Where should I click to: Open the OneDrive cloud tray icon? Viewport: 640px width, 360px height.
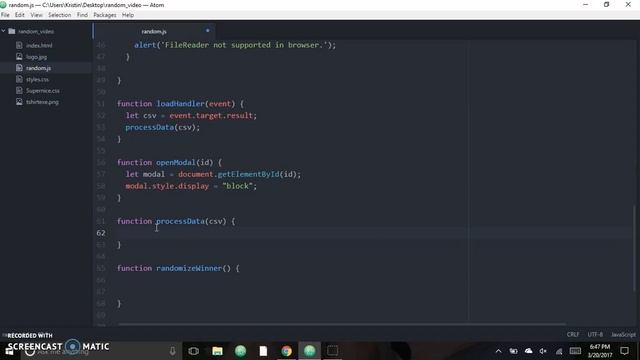(529, 351)
